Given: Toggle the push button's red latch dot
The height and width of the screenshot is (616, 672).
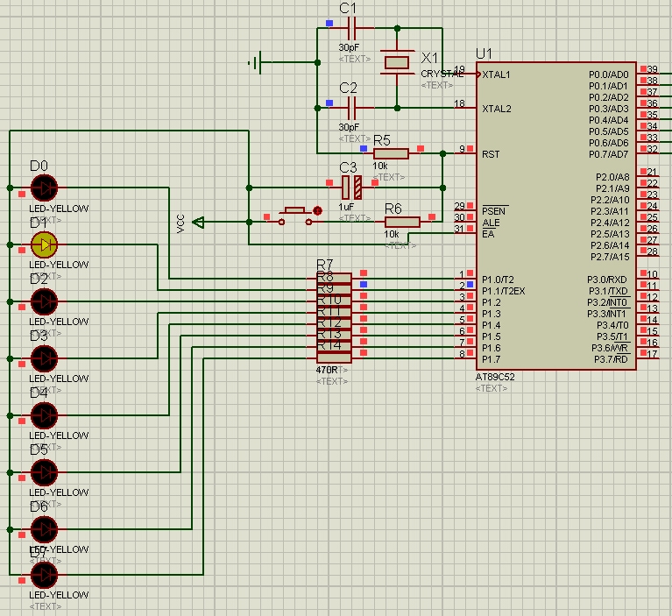Looking at the screenshot, I should coord(316,210).
